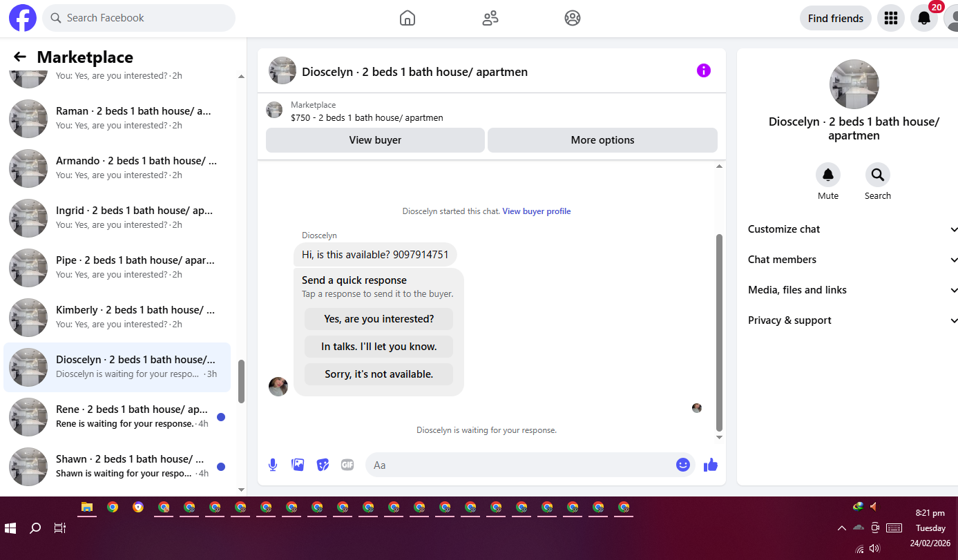958x560 pixels.
Task: Open Ingrid's conversation in the list
Action: tap(117, 218)
